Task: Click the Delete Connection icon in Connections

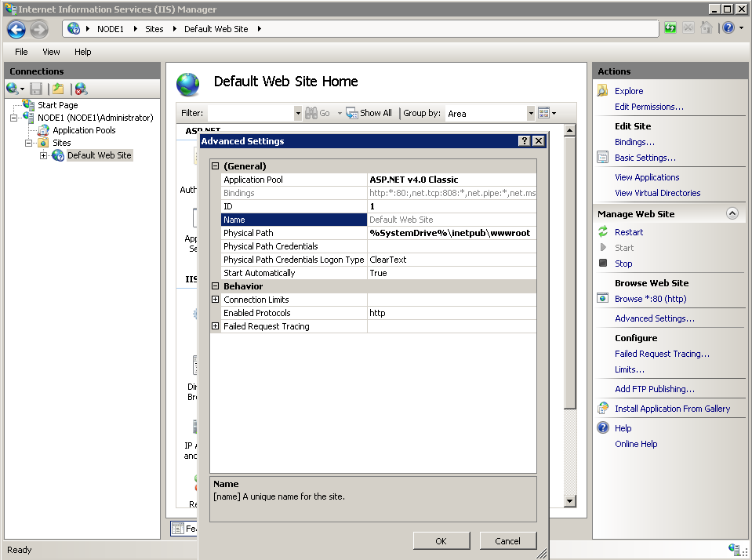Action: [81, 89]
